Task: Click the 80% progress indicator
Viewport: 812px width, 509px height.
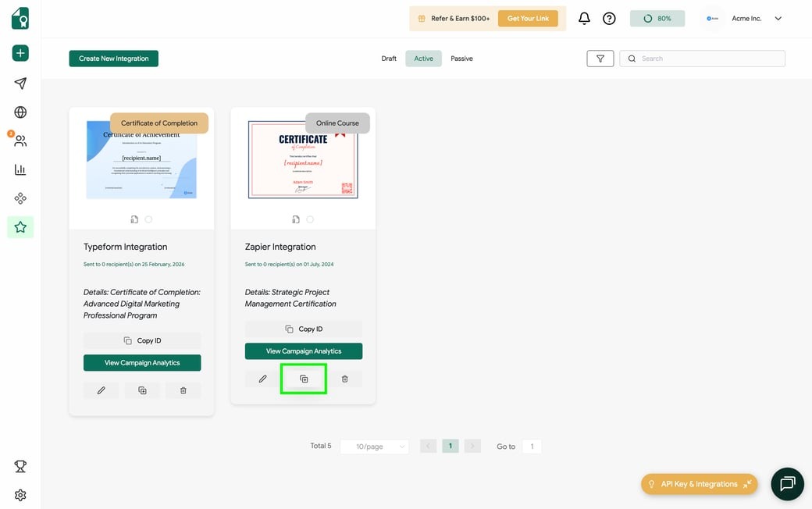Action: pos(657,19)
